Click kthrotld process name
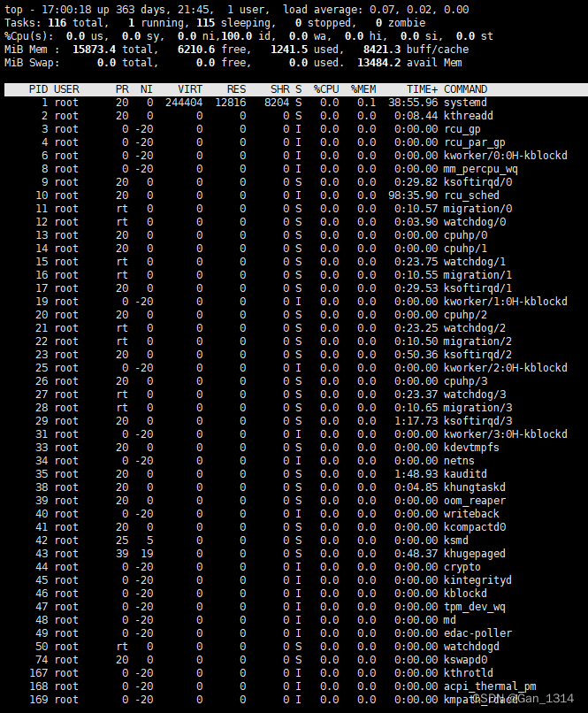This screenshot has width=588, height=713. pos(469,673)
